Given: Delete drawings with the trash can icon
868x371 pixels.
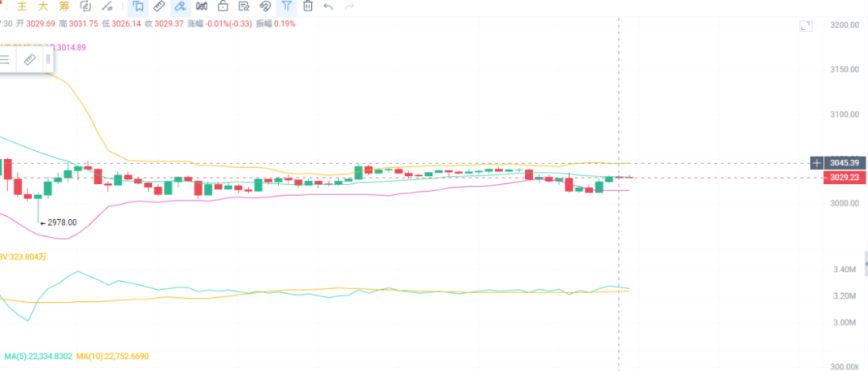Looking at the screenshot, I should pyautogui.click(x=307, y=6).
